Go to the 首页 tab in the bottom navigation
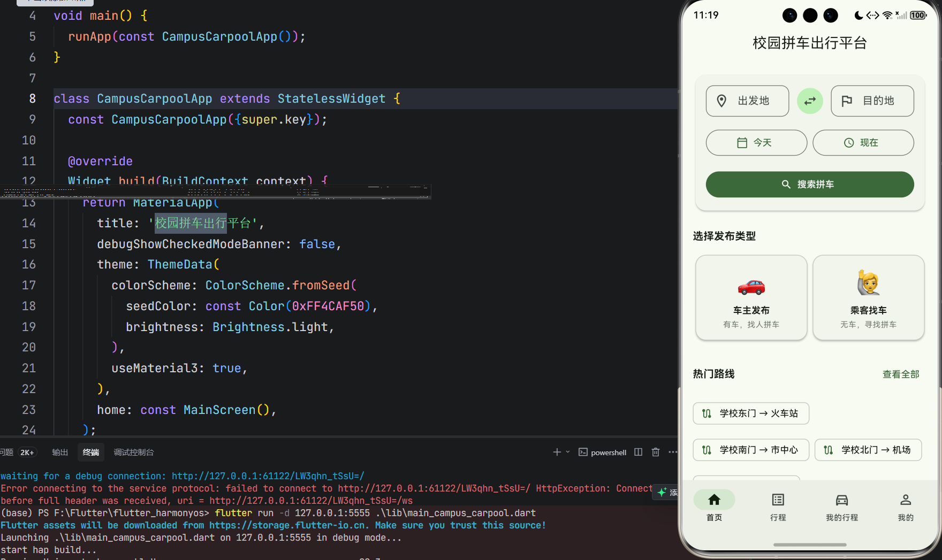 point(714,507)
